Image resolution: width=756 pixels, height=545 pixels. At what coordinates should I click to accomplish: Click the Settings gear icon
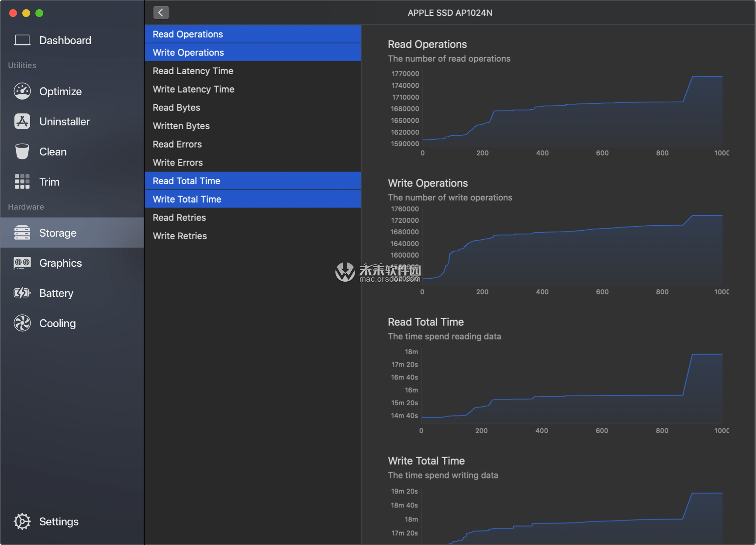pyautogui.click(x=22, y=521)
